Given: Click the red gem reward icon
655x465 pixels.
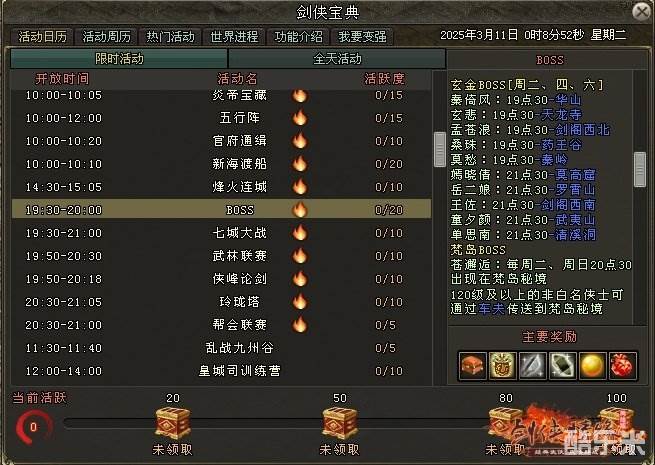Looking at the screenshot, I should coord(623,366).
